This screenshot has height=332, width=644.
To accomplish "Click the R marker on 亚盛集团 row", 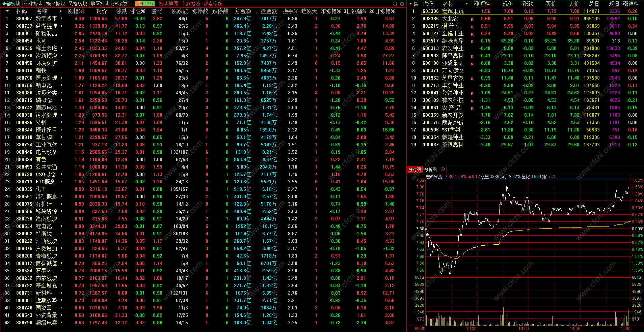I will tap(472, 64).
